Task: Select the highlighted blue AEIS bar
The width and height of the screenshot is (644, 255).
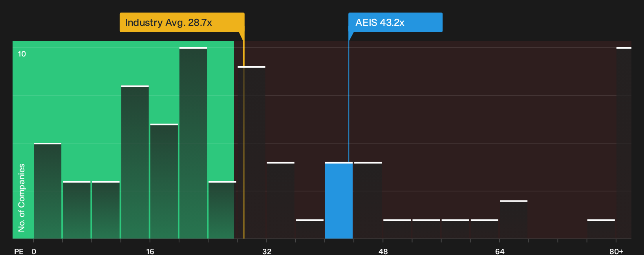Action: tap(339, 200)
